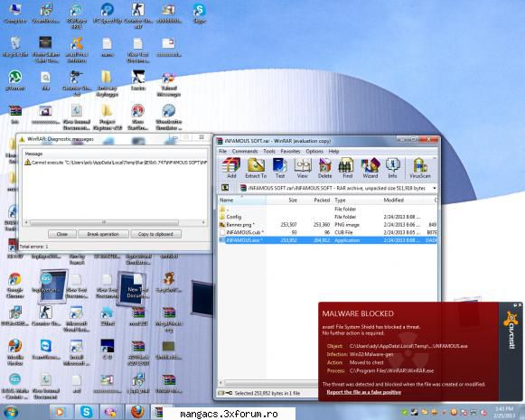Open the Commands menu

pos(245,151)
